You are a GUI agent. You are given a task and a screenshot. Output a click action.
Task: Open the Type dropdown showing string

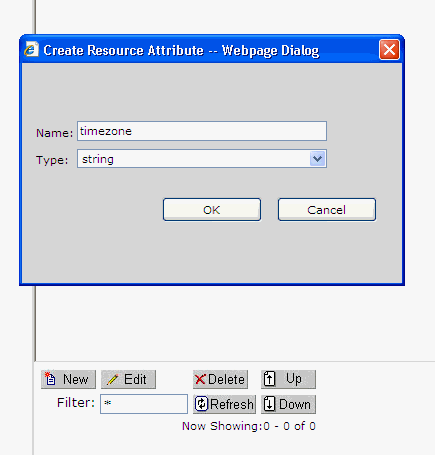[x=202, y=159]
